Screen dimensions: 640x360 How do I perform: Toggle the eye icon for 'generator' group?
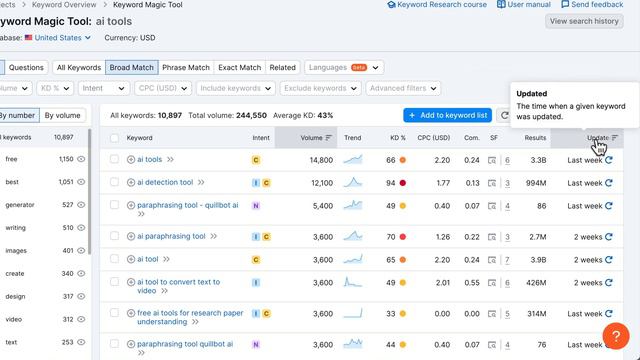pos(81,205)
